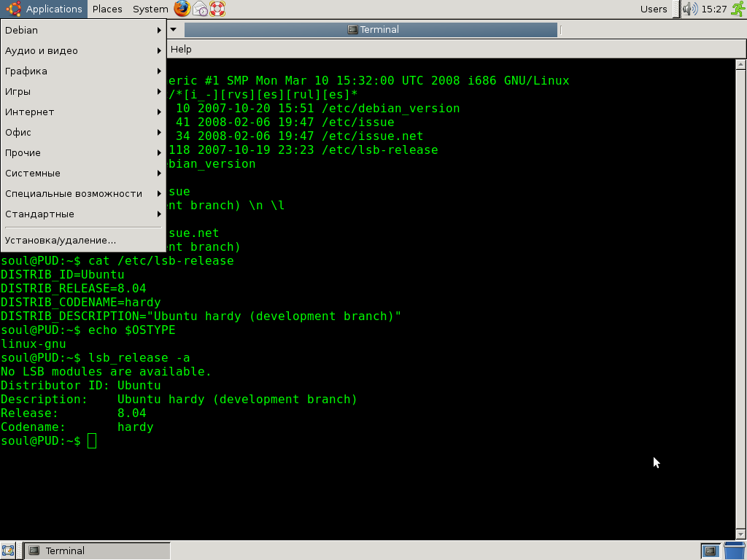Click the text 'linux-gnu'
Viewport: 747px width, 560px height.
click(x=34, y=344)
